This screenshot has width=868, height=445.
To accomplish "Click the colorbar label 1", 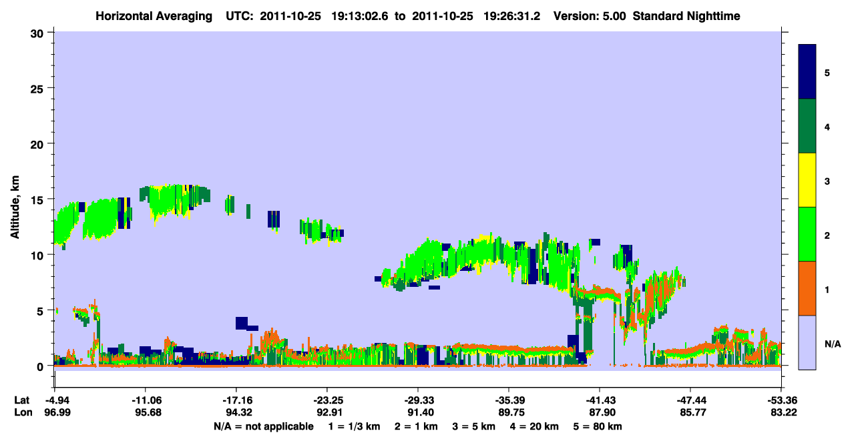I will click(x=827, y=289).
